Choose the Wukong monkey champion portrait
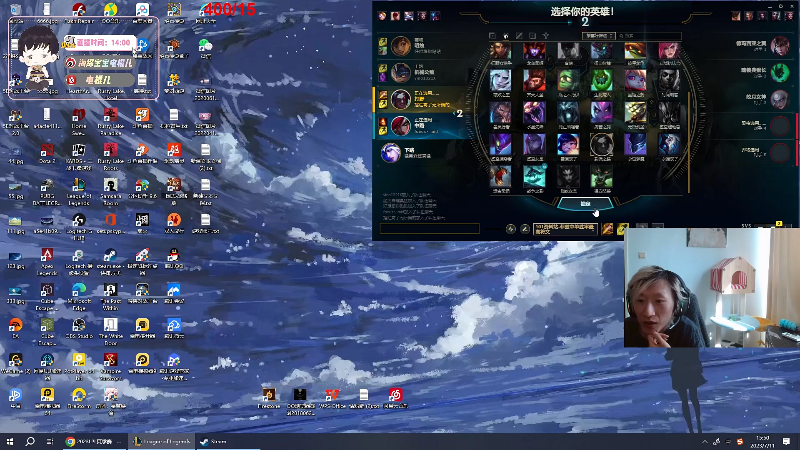Screen dimensions: 800x450 tap(534, 81)
